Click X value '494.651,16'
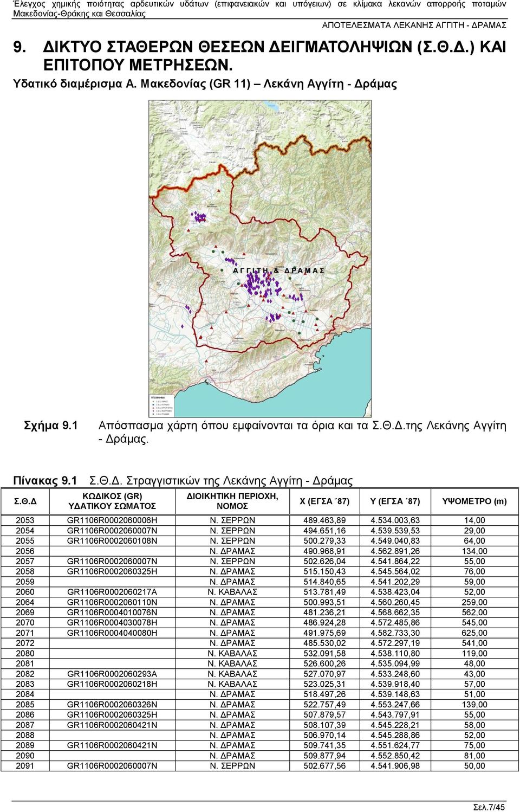 (x=324, y=531)
